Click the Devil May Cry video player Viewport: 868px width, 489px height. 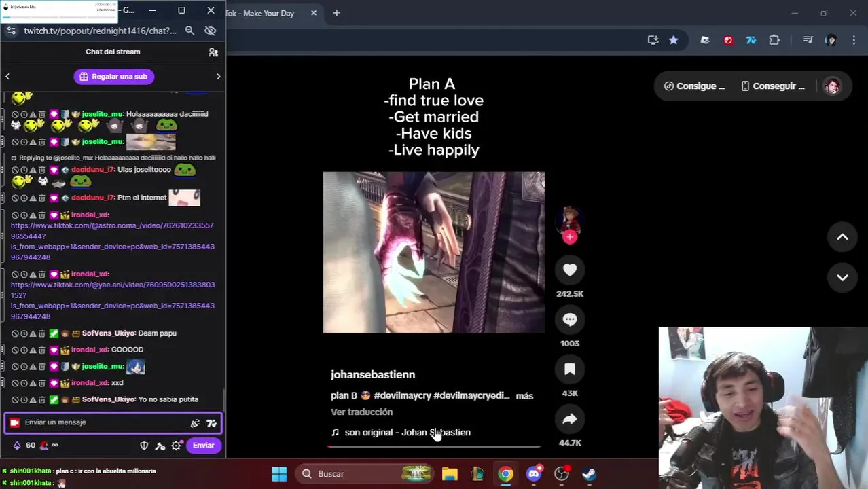(x=434, y=252)
